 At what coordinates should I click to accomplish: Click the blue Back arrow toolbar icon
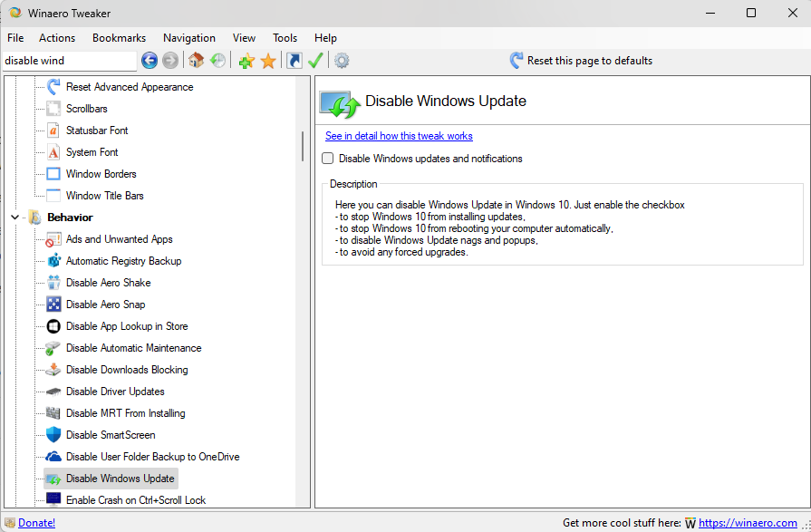[150, 61]
